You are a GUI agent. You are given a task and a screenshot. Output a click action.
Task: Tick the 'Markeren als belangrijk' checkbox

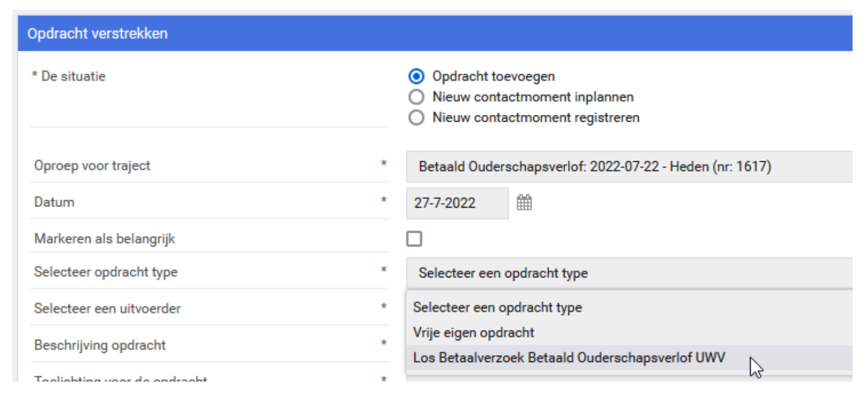[414, 238]
